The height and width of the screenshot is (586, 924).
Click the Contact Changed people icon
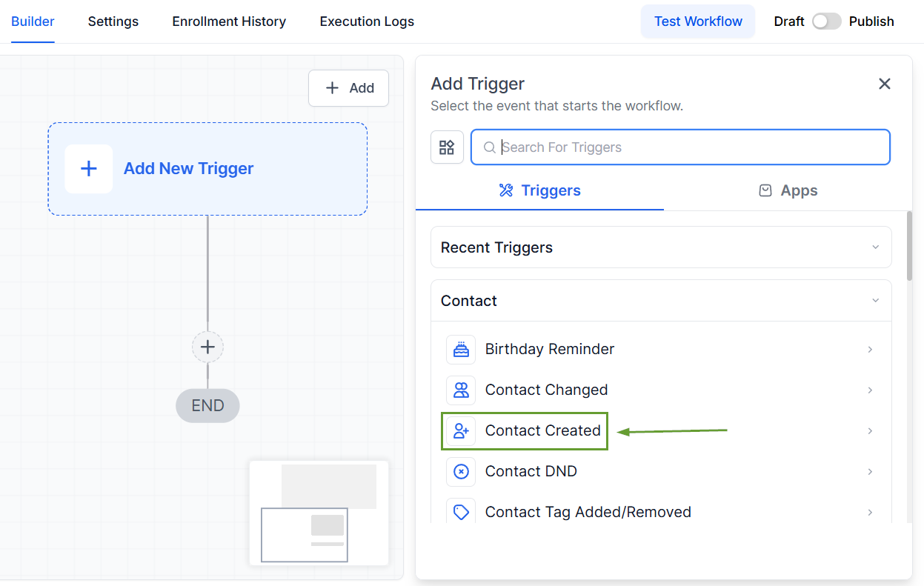[461, 390]
